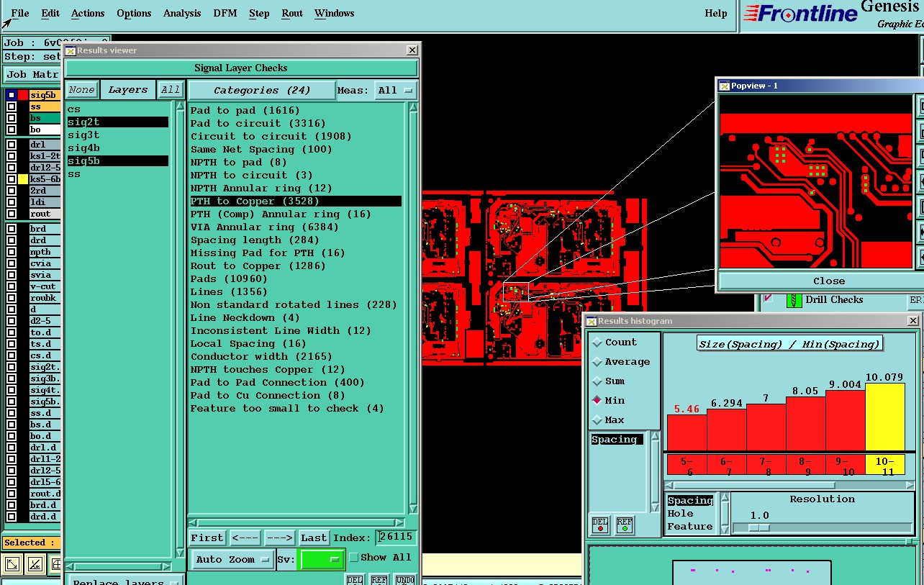Go to previous result with <--- button
Image resolution: width=924 pixels, height=585 pixels.
coord(245,538)
